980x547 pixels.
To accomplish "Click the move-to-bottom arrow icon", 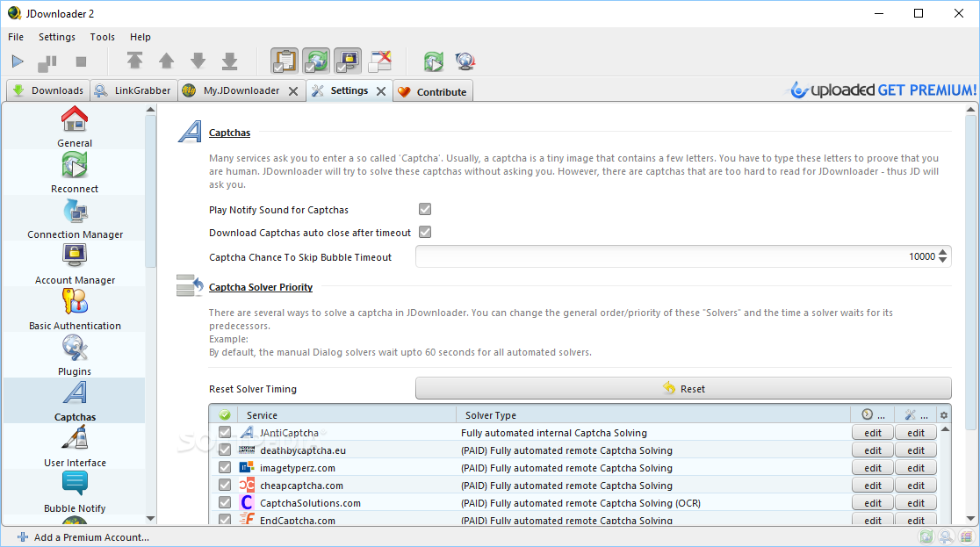I will click(x=229, y=61).
